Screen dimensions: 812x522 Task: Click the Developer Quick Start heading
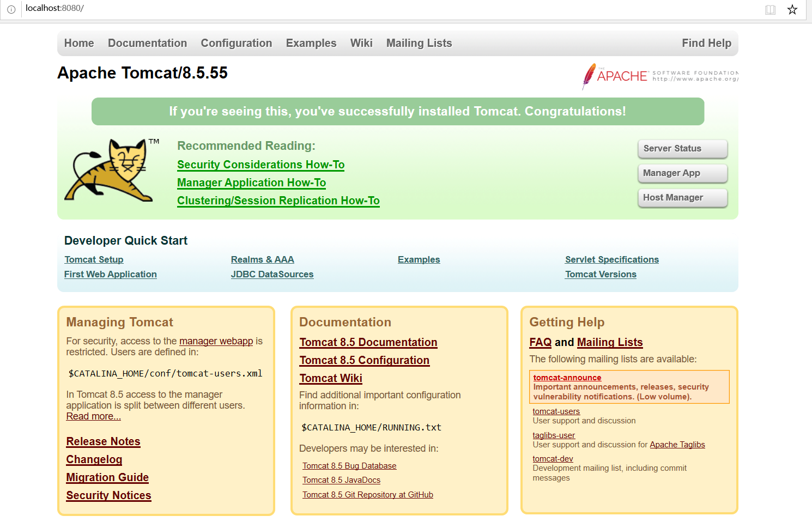[x=126, y=240]
